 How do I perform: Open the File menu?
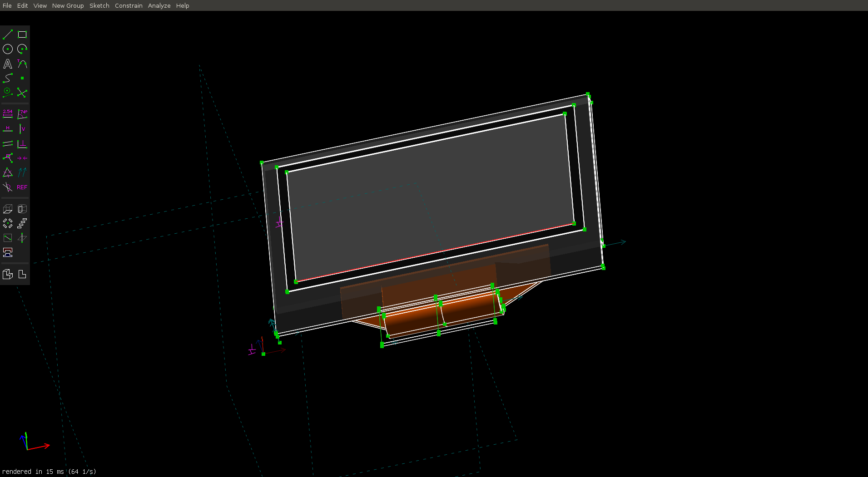[7, 5]
